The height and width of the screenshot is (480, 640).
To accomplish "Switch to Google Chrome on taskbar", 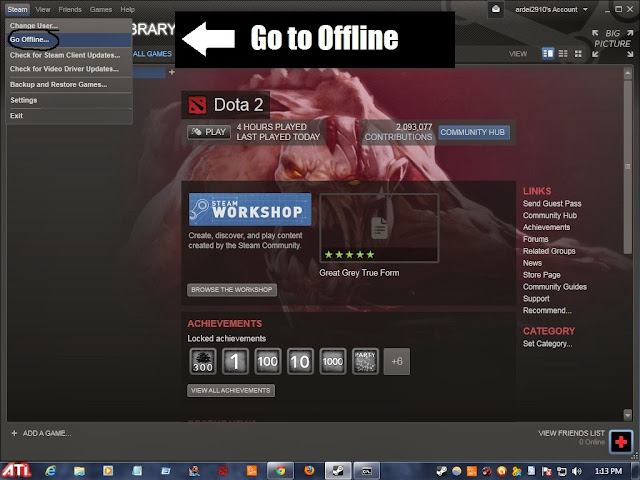I will point(280,471).
